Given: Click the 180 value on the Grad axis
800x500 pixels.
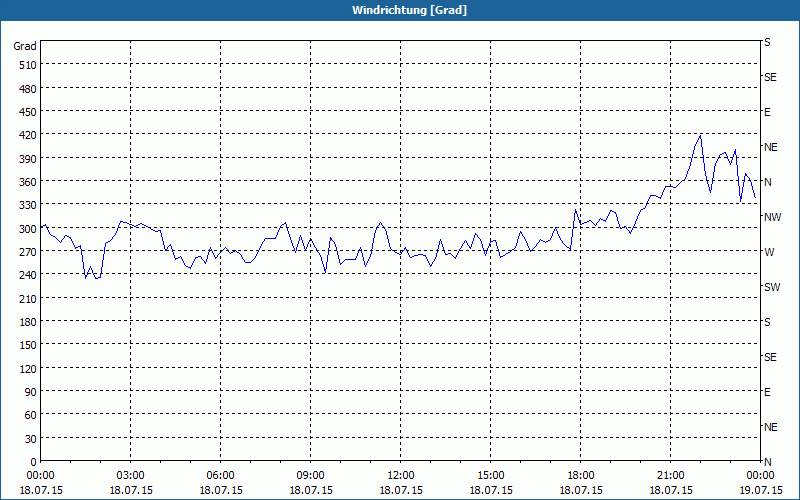Looking at the screenshot, I should pyautogui.click(x=28, y=322).
